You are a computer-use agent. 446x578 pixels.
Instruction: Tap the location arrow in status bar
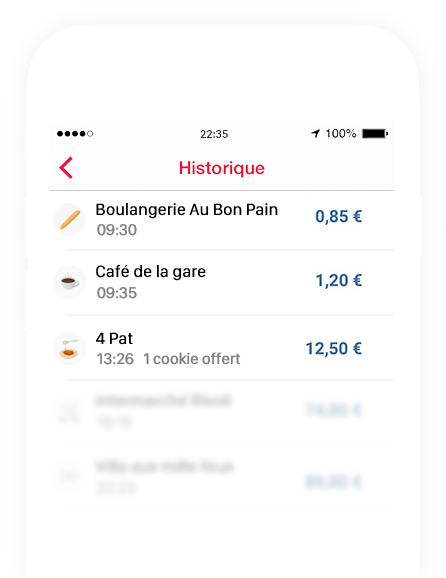tap(316, 133)
